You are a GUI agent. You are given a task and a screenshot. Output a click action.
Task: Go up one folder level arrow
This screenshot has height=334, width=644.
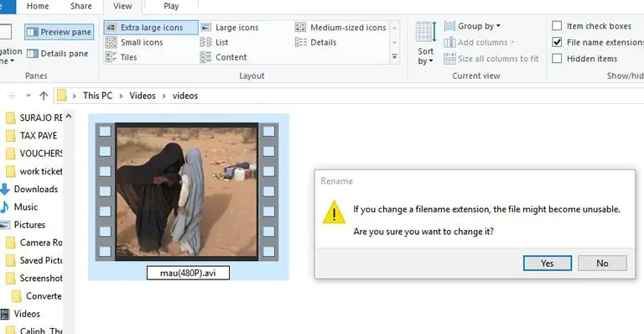click(x=44, y=96)
